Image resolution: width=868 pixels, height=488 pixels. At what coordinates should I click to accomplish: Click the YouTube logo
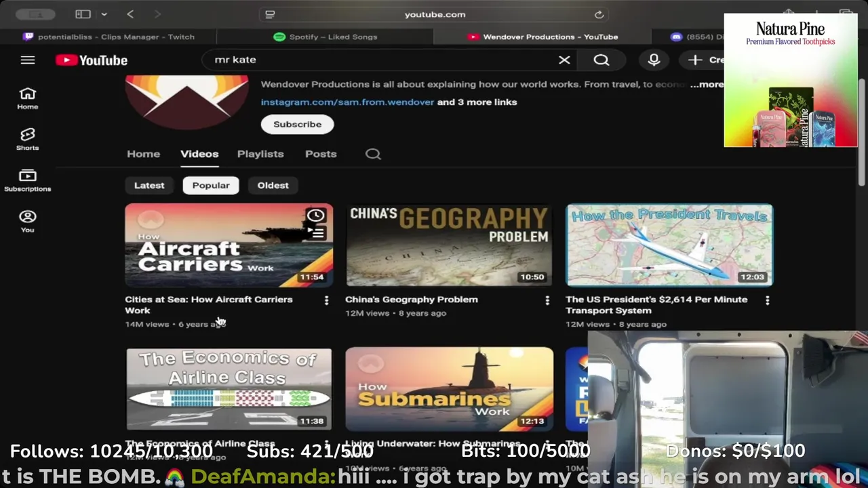[x=92, y=60]
